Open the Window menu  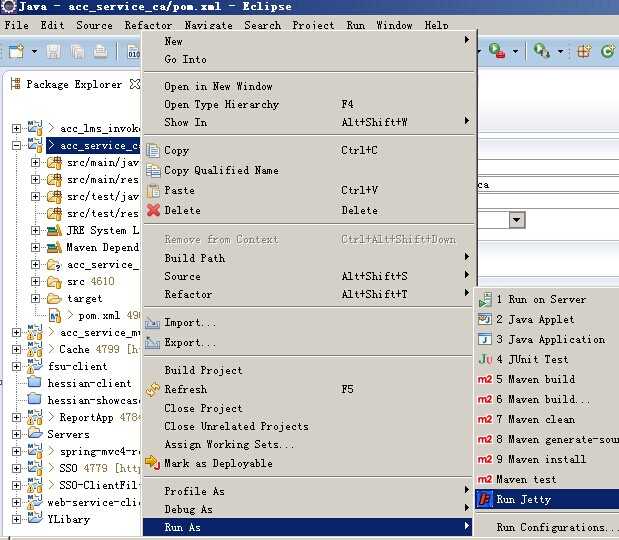pos(394,25)
